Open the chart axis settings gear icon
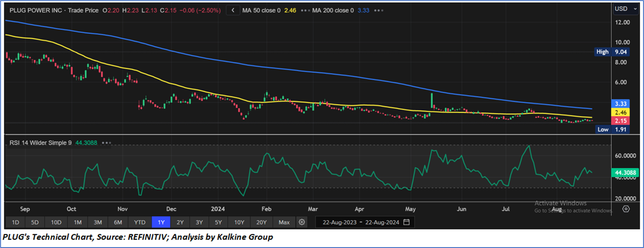This screenshot has height=248, width=644. (626, 209)
